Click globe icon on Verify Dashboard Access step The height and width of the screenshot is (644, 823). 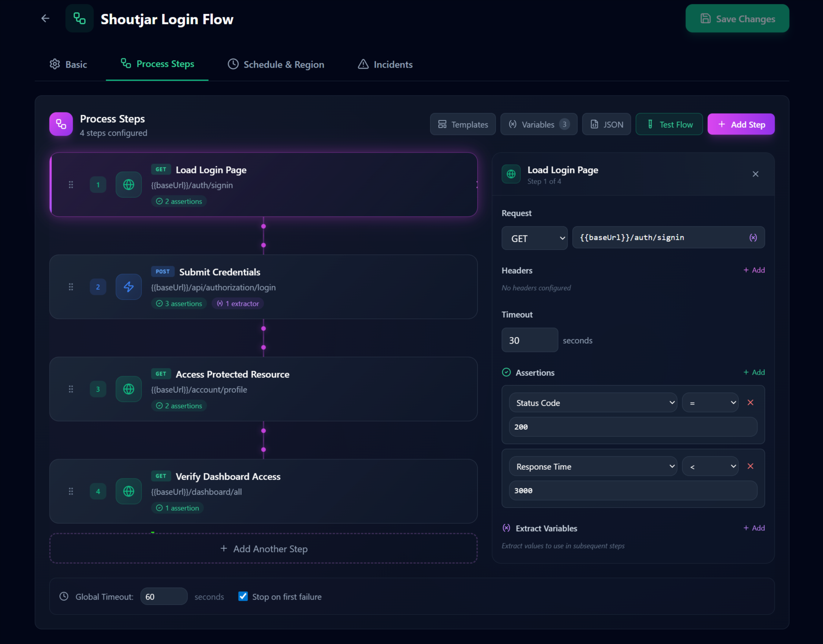pos(129,491)
